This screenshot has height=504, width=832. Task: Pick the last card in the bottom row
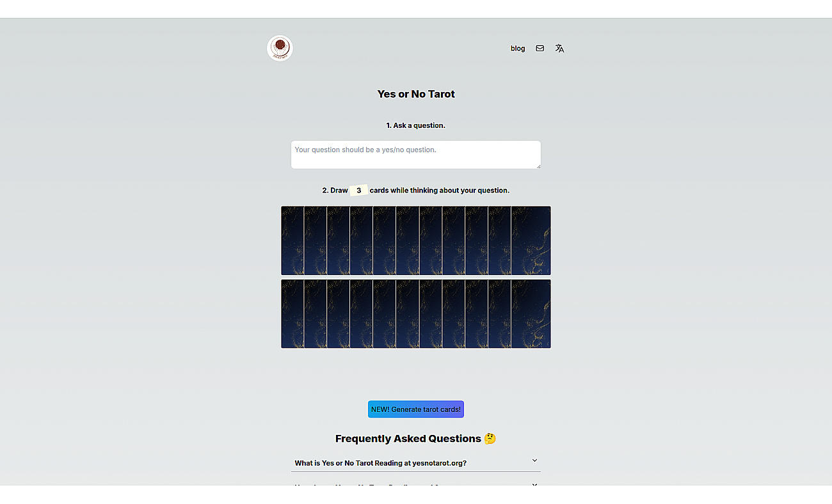click(531, 313)
